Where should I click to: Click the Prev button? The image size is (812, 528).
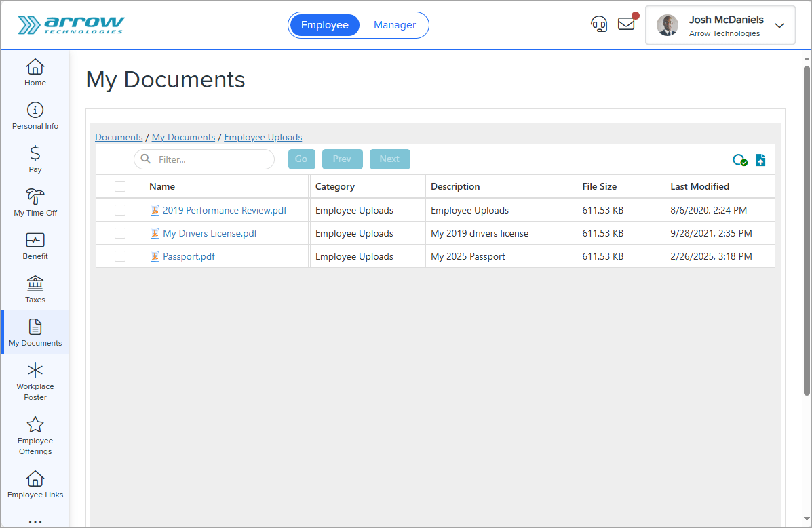[343, 159]
